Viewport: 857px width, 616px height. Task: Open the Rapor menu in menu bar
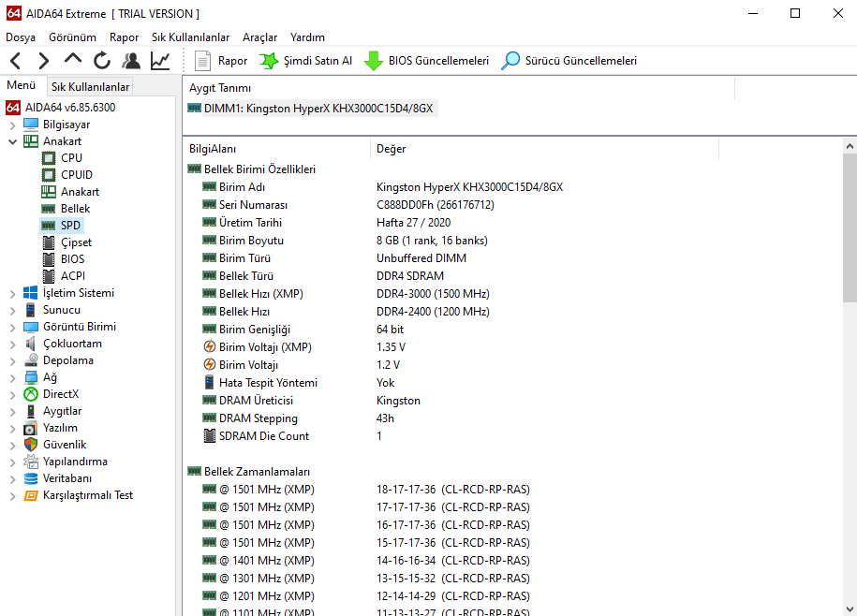pos(124,37)
